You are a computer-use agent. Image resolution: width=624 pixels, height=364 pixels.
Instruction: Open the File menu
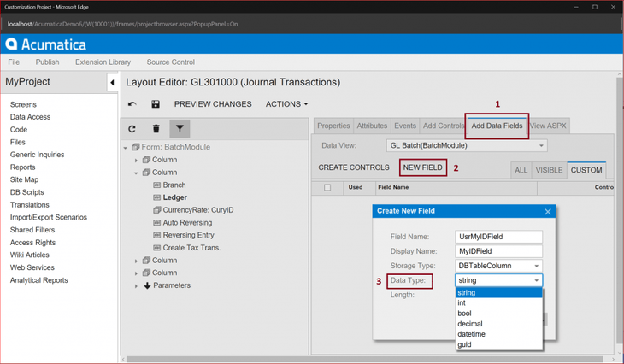[x=14, y=62]
